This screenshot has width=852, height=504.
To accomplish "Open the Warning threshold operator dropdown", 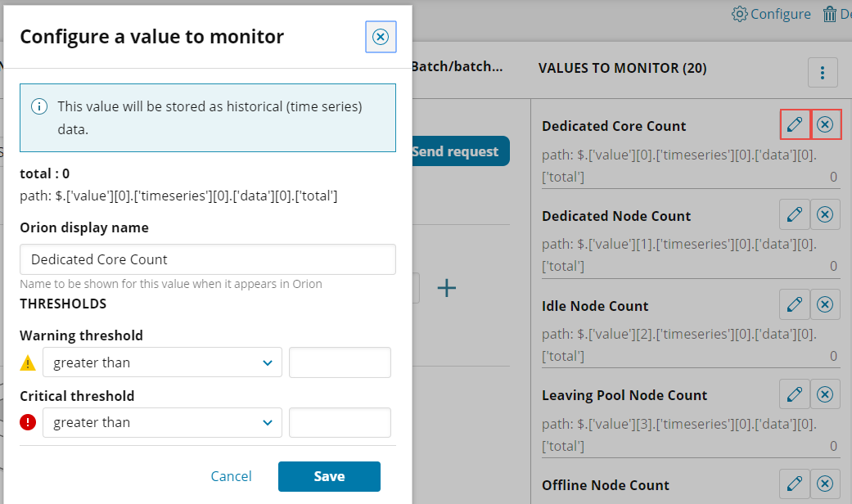I will pos(162,362).
